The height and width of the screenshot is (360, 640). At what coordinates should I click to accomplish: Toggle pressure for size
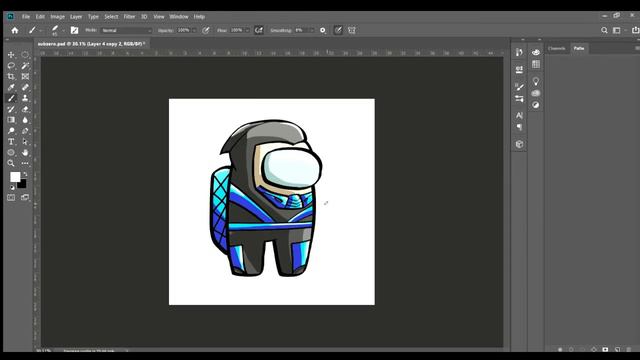[338, 30]
